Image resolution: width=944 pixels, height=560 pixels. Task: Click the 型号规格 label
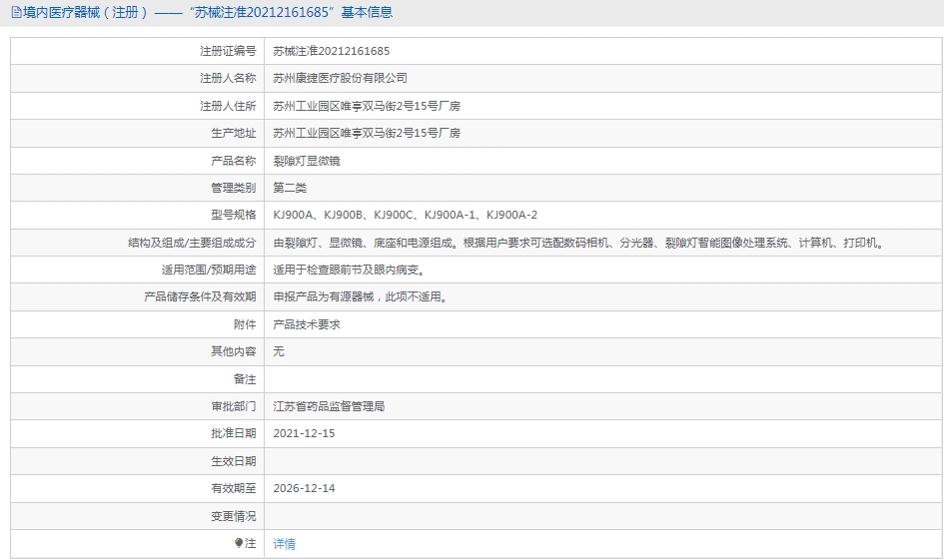[x=234, y=215]
